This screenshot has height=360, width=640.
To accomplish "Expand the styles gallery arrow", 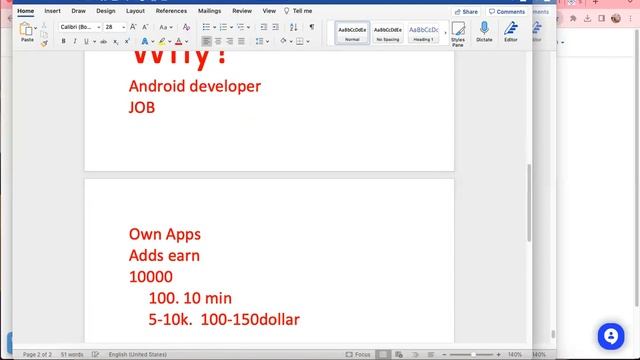I will tap(445, 33).
